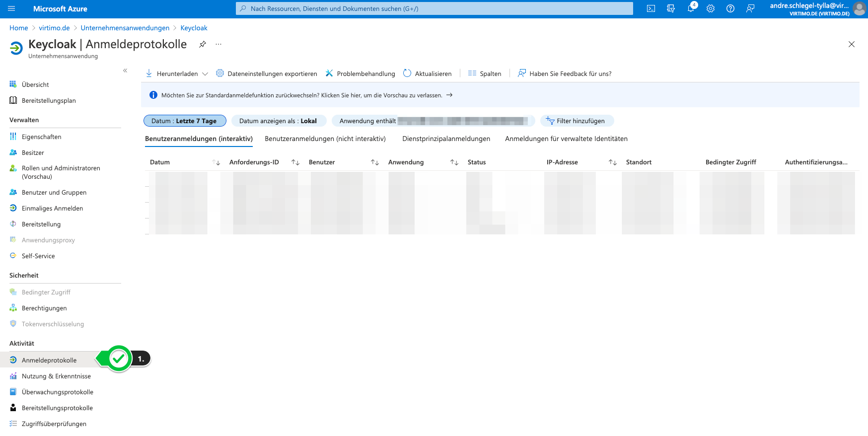Click the Bedingter Zugriff column header

(731, 162)
